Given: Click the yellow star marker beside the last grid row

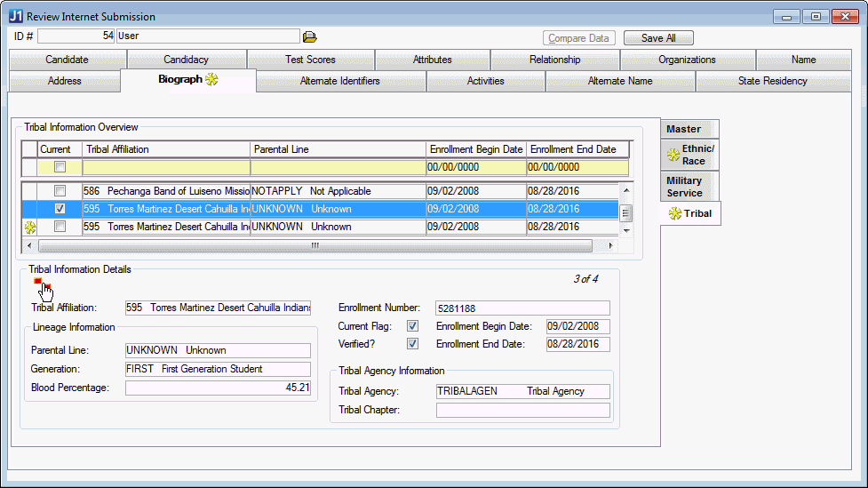Looking at the screenshot, I should click(x=29, y=228).
